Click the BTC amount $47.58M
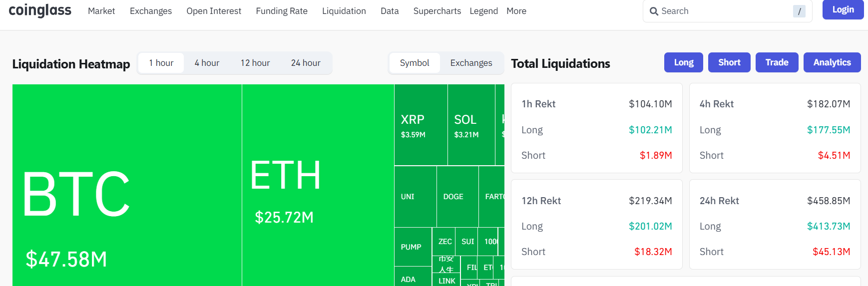The width and height of the screenshot is (868, 286). coord(66,259)
